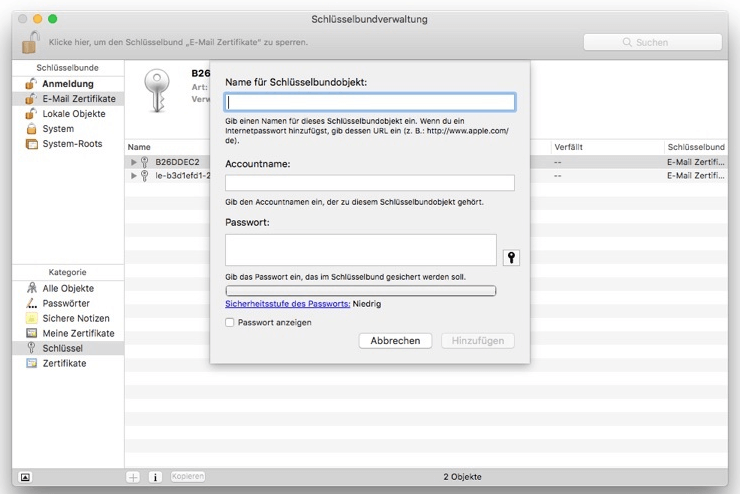Toggle the sidebar view icon at bottom-left
740x494 pixels.
click(x=25, y=477)
